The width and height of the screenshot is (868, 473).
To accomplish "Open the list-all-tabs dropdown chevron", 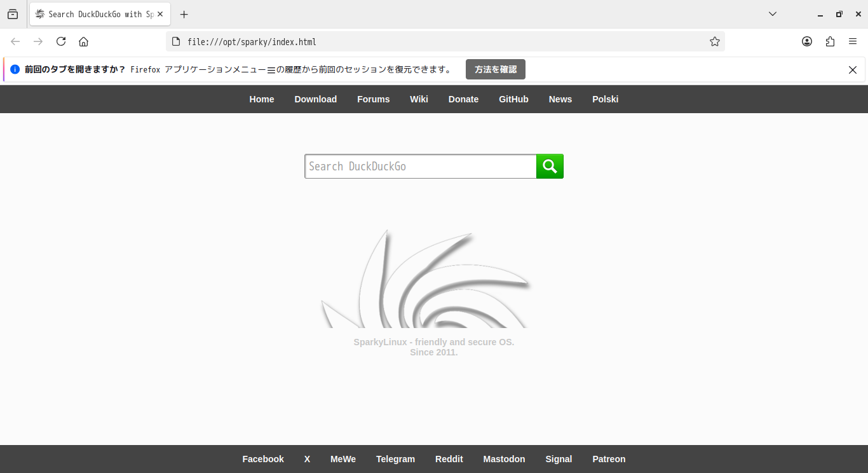I will [771, 13].
